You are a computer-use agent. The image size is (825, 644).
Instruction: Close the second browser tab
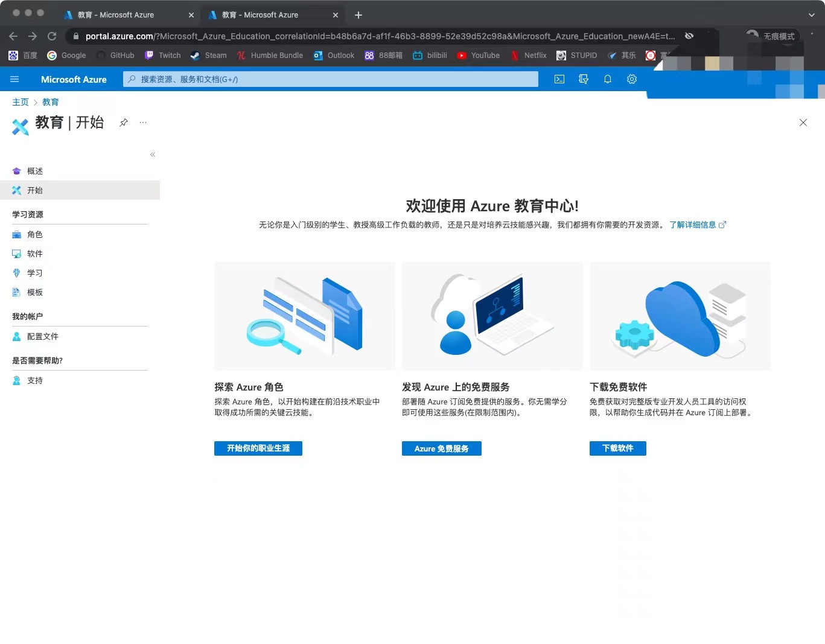336,15
